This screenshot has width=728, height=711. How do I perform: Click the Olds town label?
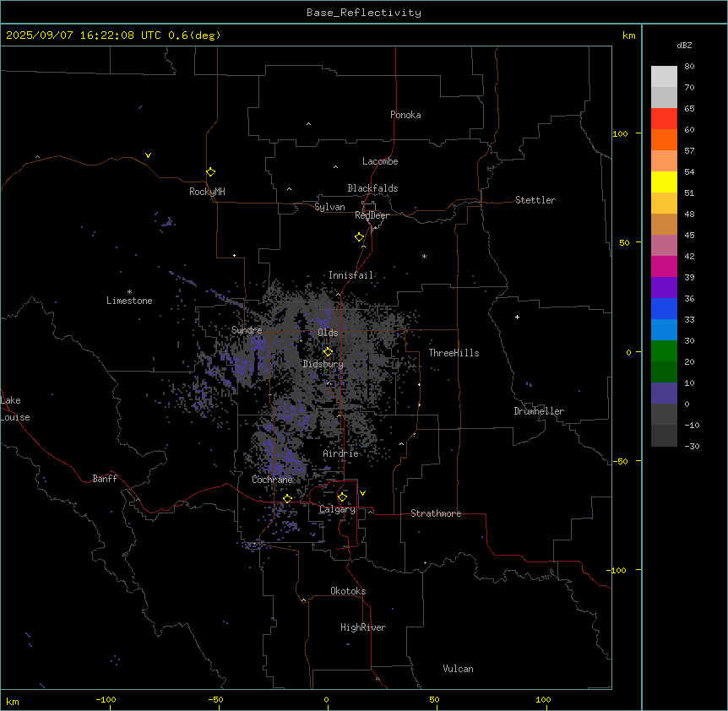(x=328, y=333)
